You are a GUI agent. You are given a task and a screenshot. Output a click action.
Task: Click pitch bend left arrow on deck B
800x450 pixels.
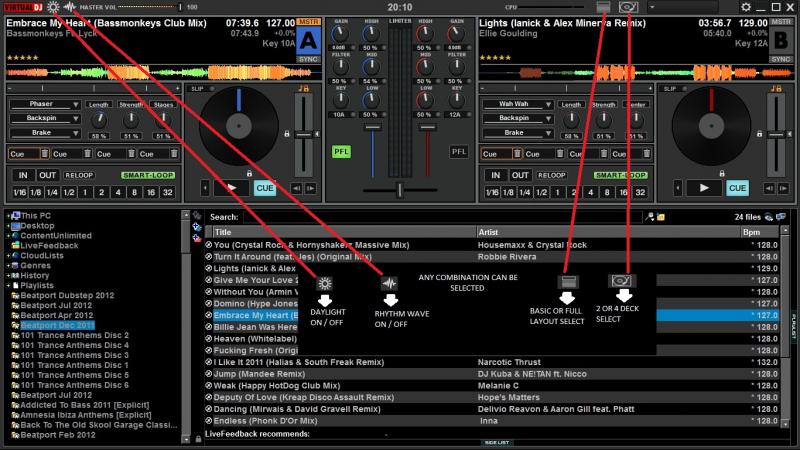point(769,188)
